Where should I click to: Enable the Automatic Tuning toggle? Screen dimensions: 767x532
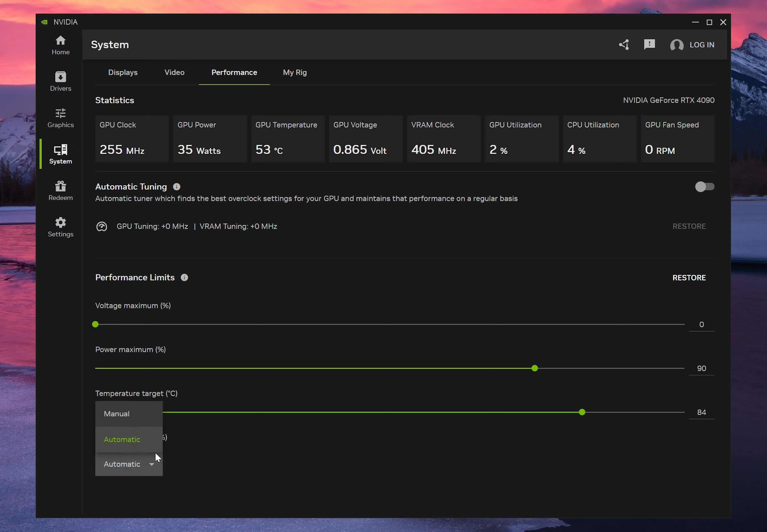[704, 187]
